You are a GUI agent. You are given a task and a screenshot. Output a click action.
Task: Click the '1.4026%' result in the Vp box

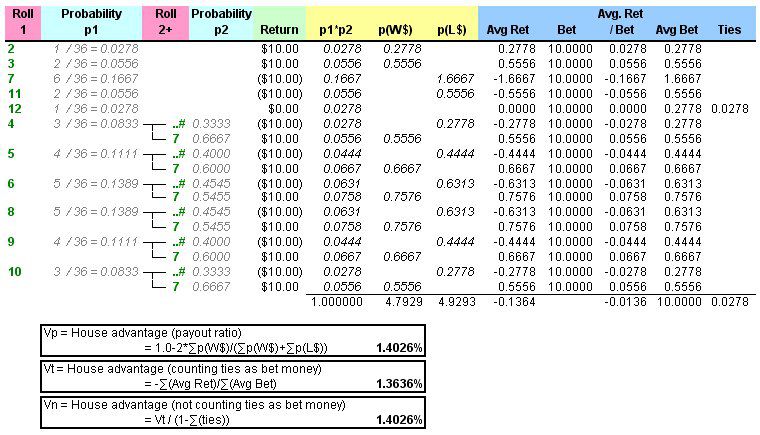click(399, 348)
